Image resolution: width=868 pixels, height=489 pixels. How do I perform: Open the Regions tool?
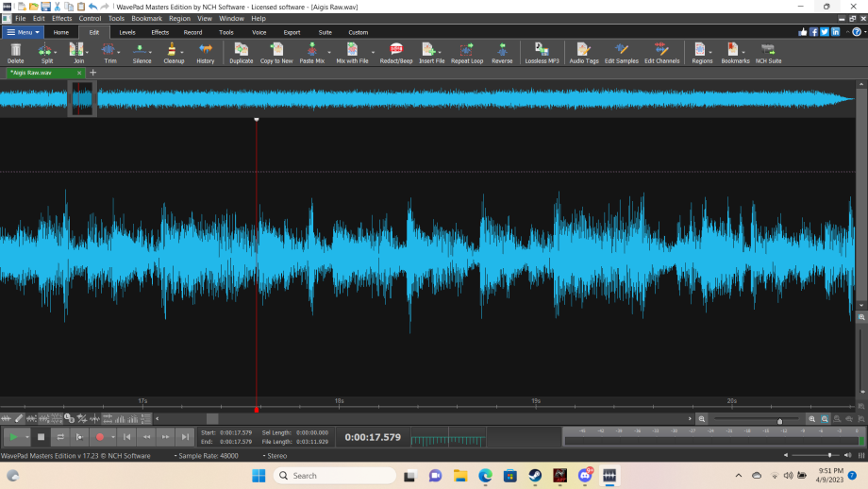click(x=700, y=53)
